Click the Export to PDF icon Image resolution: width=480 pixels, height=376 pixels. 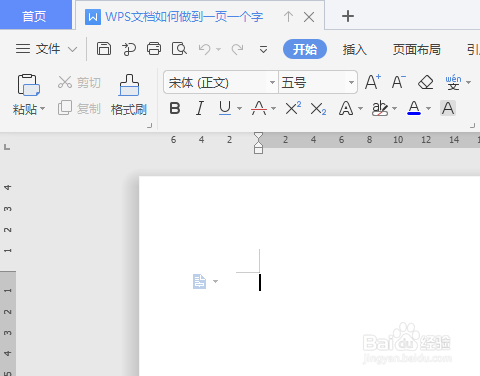[x=129, y=49]
